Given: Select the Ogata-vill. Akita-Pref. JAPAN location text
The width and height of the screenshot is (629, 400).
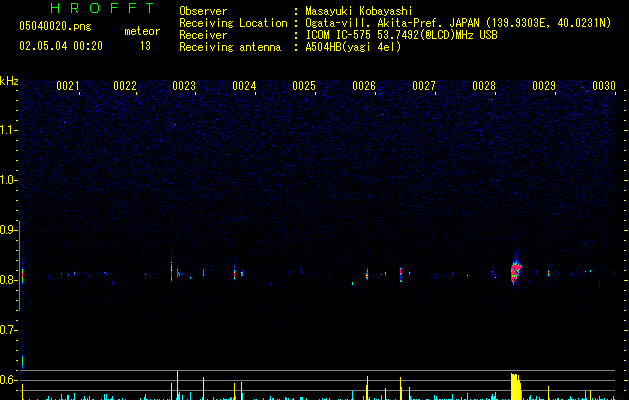Looking at the screenshot, I should 458,23.
